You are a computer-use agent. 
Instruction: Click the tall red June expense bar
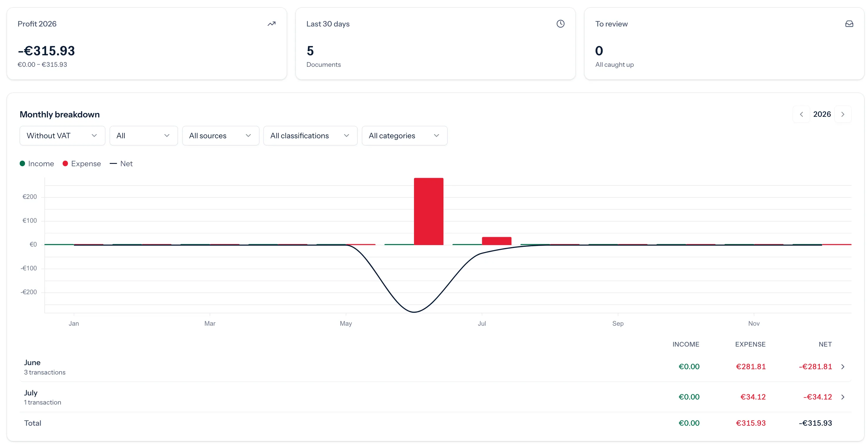(x=429, y=211)
